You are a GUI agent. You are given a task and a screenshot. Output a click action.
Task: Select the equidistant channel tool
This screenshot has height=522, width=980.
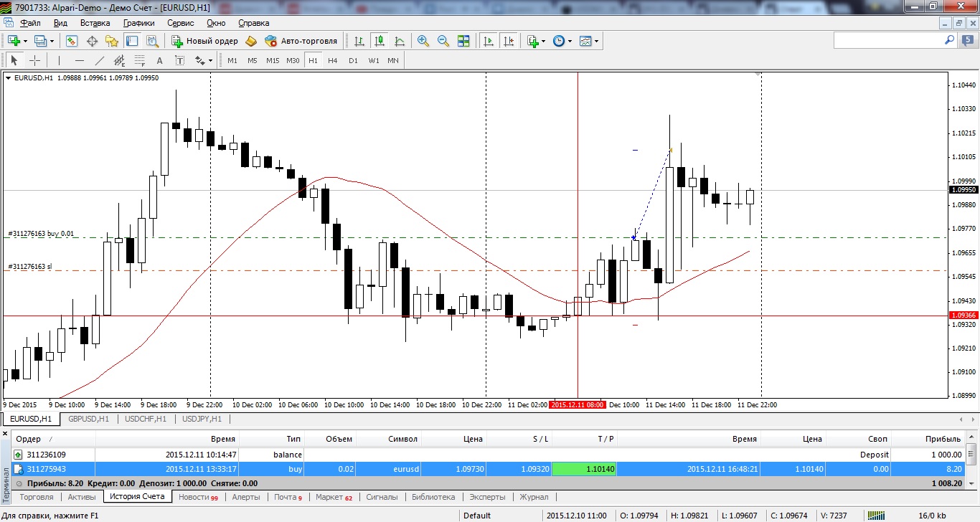click(119, 60)
